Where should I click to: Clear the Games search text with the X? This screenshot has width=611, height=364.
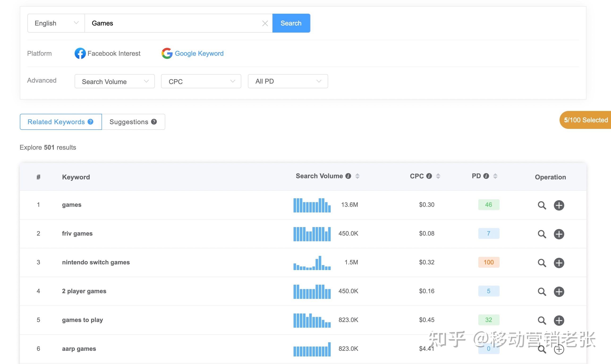[x=265, y=23]
